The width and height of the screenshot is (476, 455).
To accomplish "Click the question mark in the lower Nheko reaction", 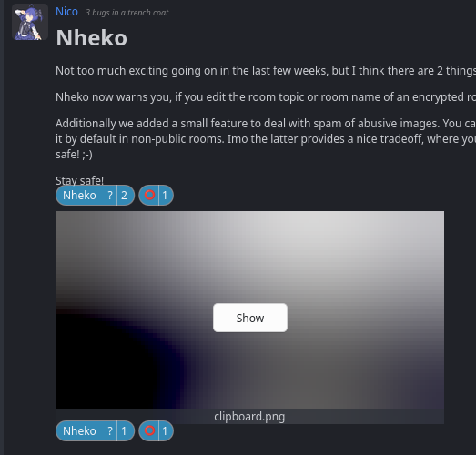I will click(110, 430).
